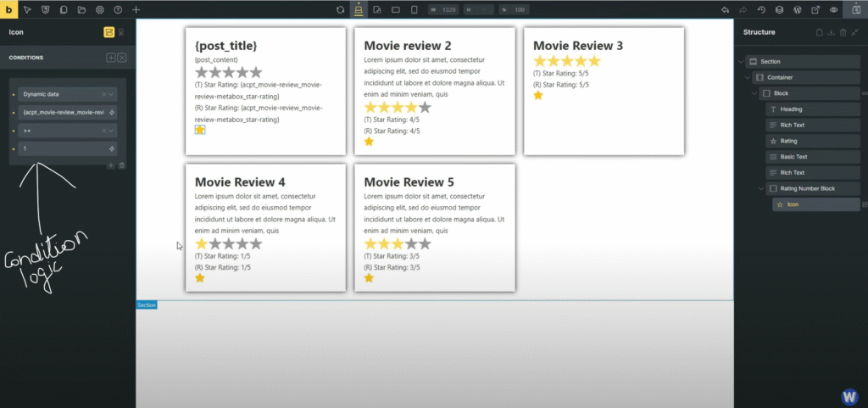Select Rating Number Block in Structure tree
Screen dimensions: 868x408
(813, 189)
